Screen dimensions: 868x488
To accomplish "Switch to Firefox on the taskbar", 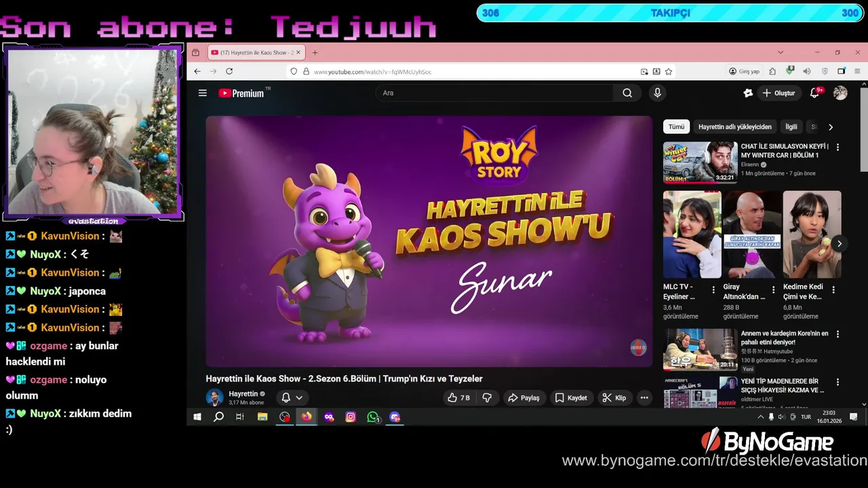I will tap(307, 417).
